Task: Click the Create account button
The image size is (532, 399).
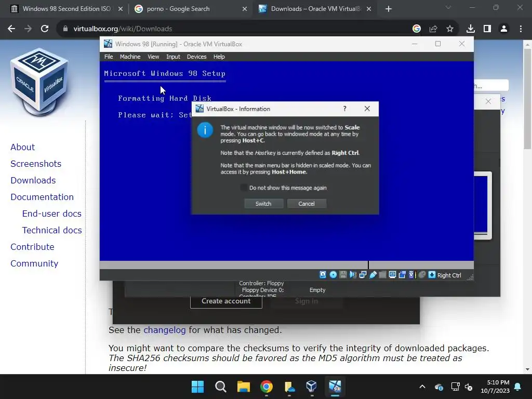Action: coord(226,301)
